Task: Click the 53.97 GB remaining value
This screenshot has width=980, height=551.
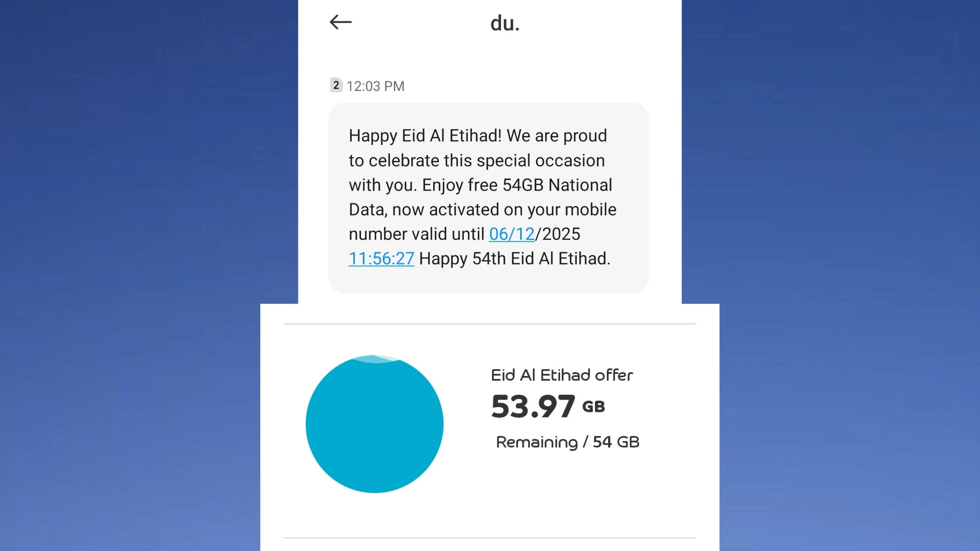Action: 548,406
